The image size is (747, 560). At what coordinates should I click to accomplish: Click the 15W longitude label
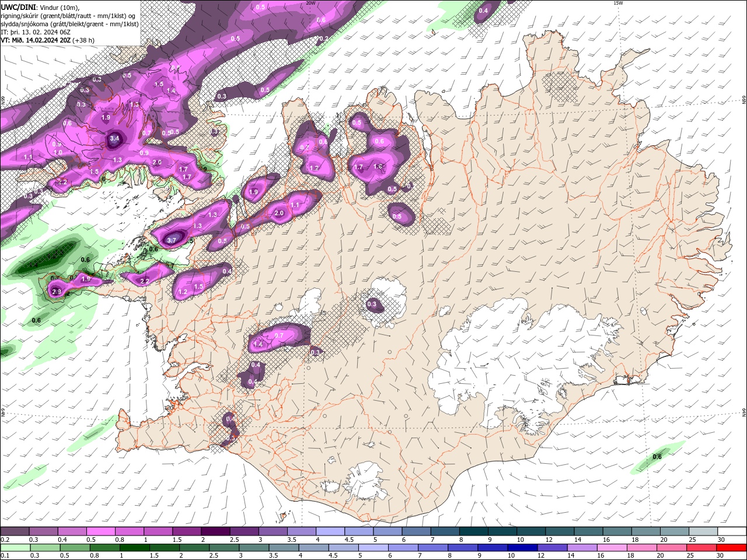coord(618,3)
